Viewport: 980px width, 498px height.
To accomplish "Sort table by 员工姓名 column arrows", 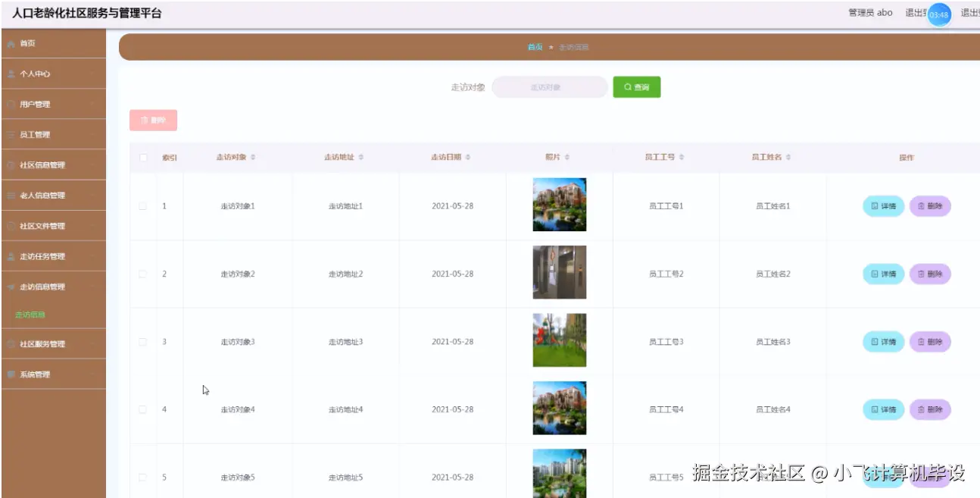I will pos(788,158).
